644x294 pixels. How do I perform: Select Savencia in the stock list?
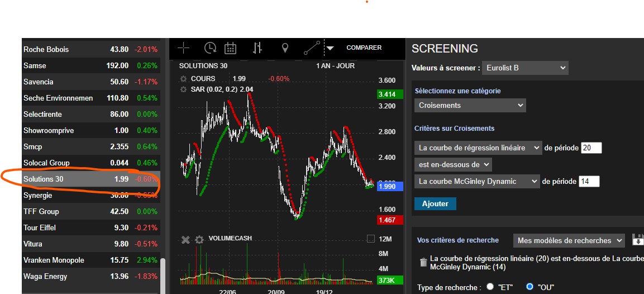(91, 82)
